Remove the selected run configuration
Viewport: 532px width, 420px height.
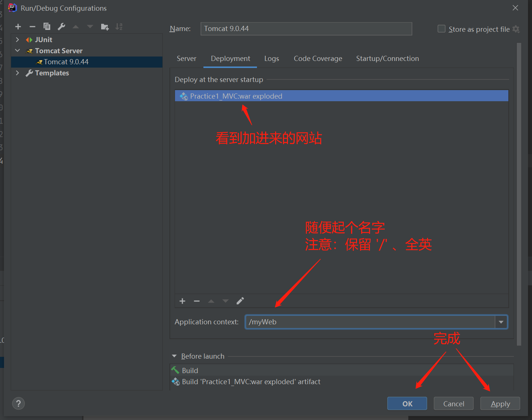(32, 27)
